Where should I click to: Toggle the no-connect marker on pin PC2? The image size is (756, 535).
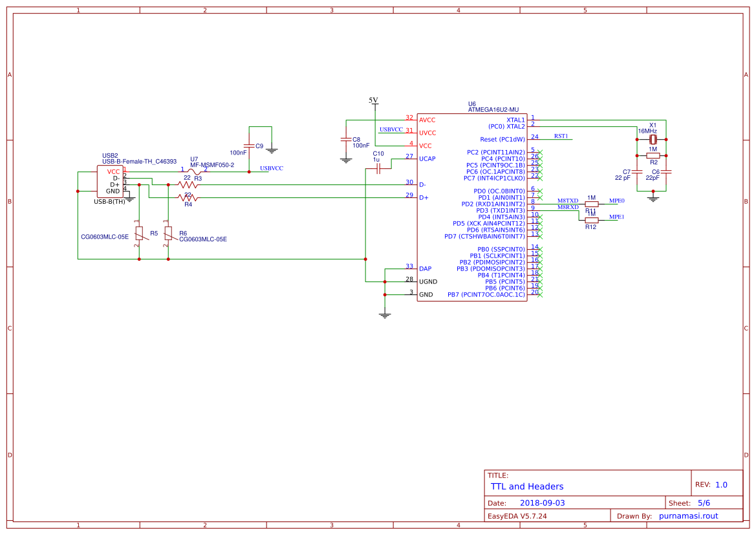click(541, 151)
